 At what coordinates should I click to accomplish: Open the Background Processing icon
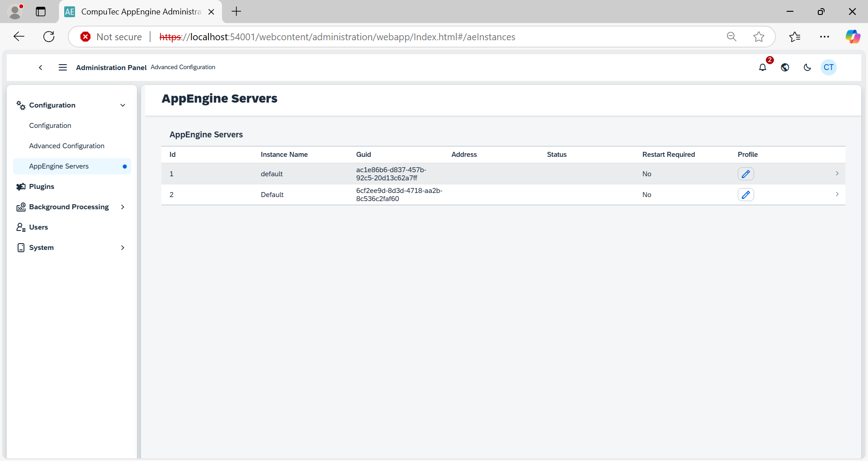pos(21,207)
